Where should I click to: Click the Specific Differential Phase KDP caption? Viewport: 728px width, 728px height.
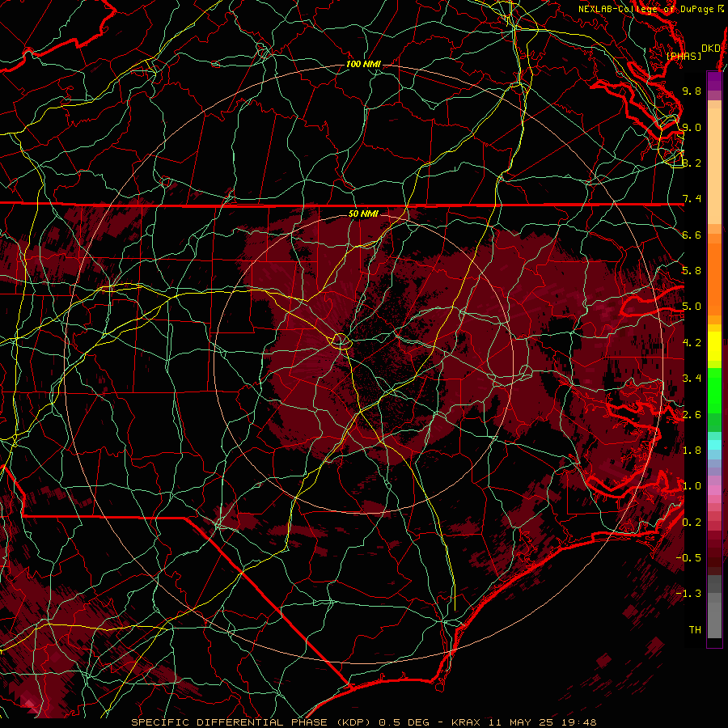click(364, 722)
